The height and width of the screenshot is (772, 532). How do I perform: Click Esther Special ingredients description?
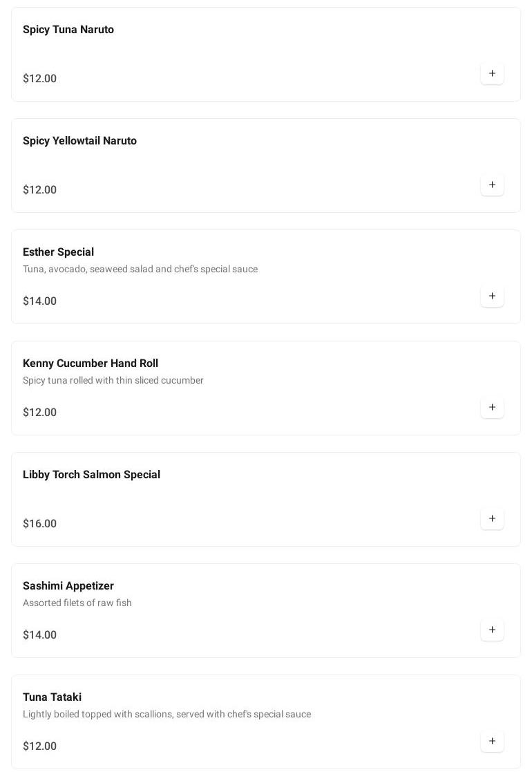tap(140, 270)
